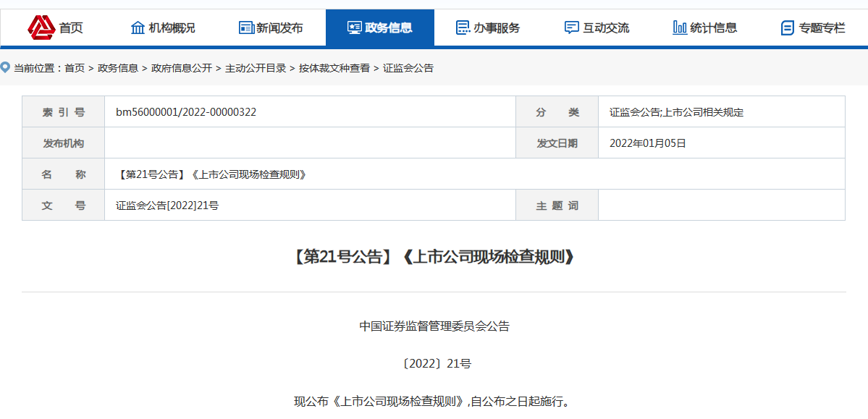Go to 政府信息公开 in the breadcrumb

point(182,69)
